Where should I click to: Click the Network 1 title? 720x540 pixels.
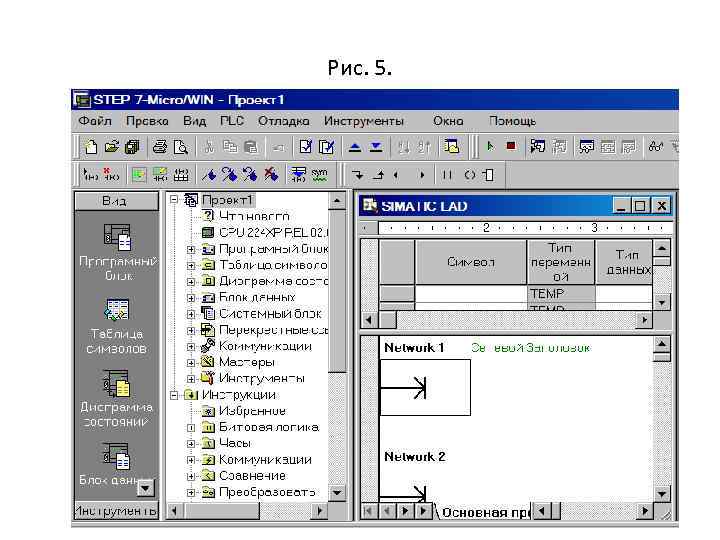414,348
